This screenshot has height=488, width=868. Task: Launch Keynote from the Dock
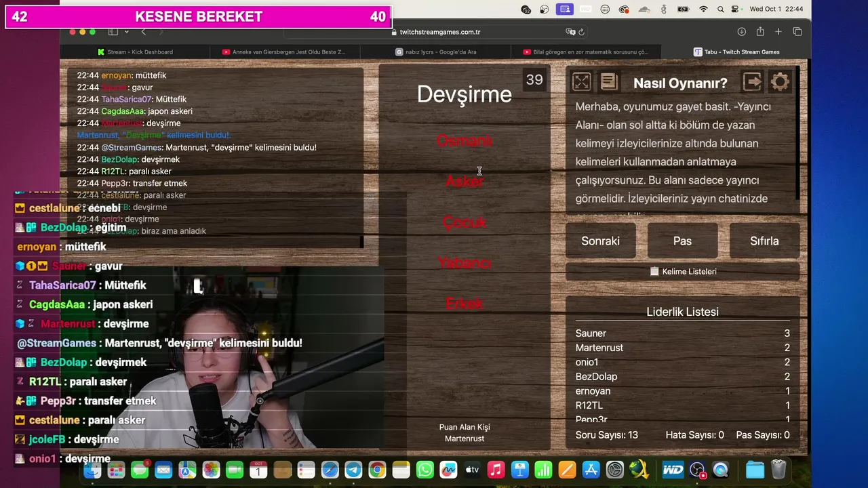point(520,469)
